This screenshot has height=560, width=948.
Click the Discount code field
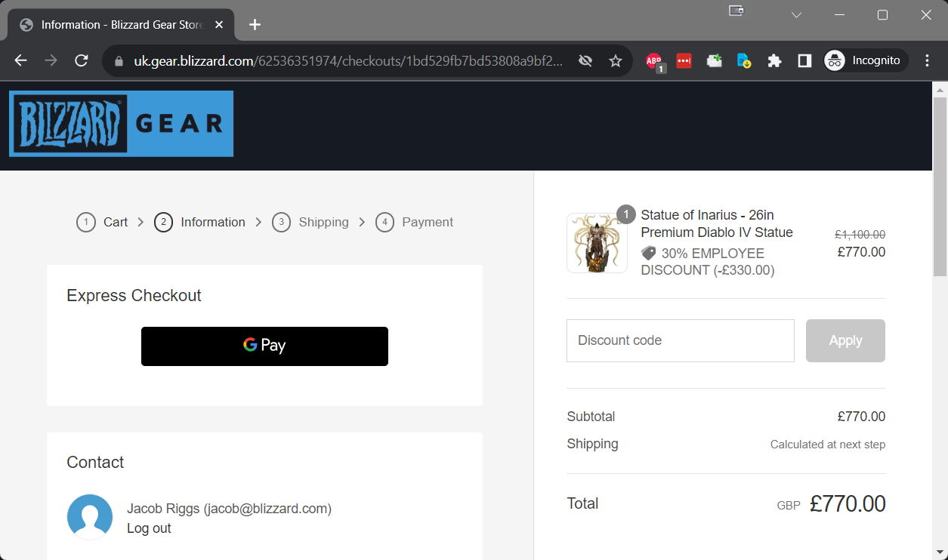[681, 340]
